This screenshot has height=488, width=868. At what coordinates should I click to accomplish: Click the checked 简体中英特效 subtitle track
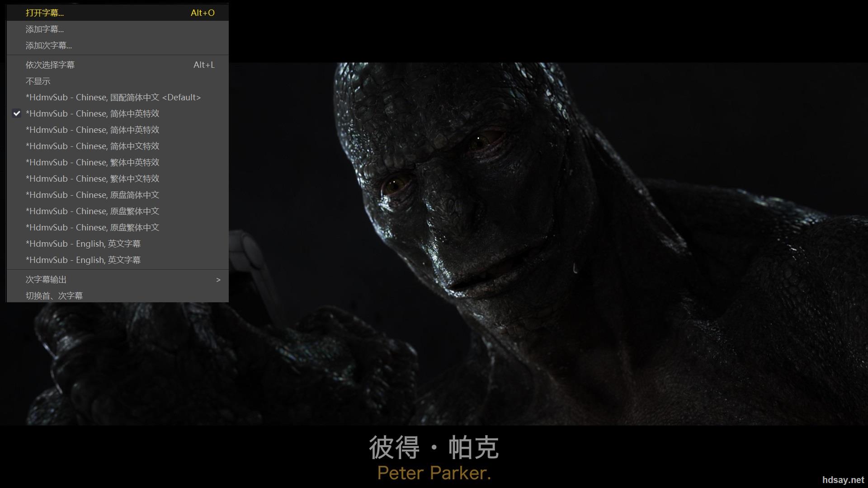click(118, 114)
